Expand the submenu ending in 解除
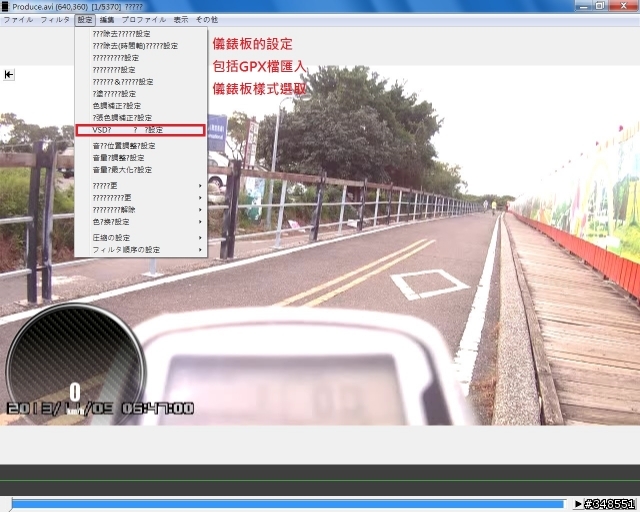This screenshot has width=640, height=512. tap(140, 209)
